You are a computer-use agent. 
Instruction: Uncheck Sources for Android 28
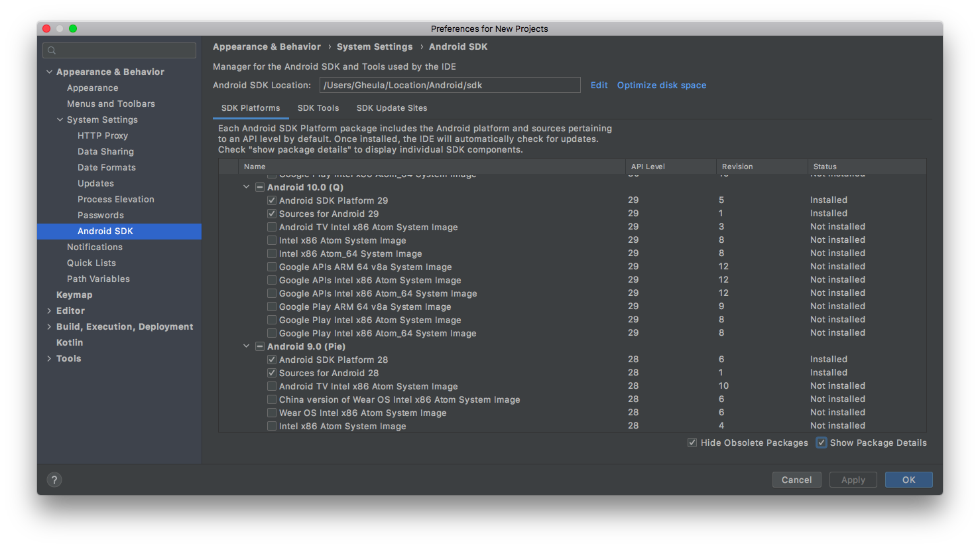[x=272, y=373]
